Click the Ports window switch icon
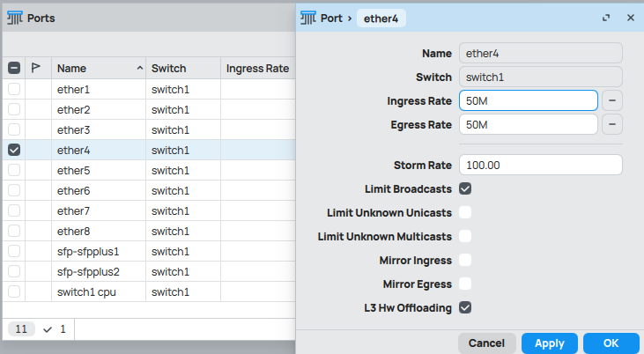644x354 pixels. pyautogui.click(x=14, y=18)
